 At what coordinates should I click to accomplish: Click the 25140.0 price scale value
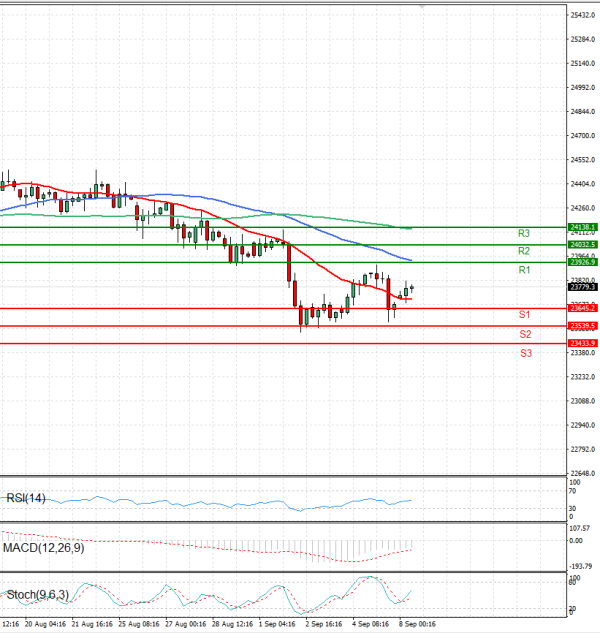[x=583, y=64]
